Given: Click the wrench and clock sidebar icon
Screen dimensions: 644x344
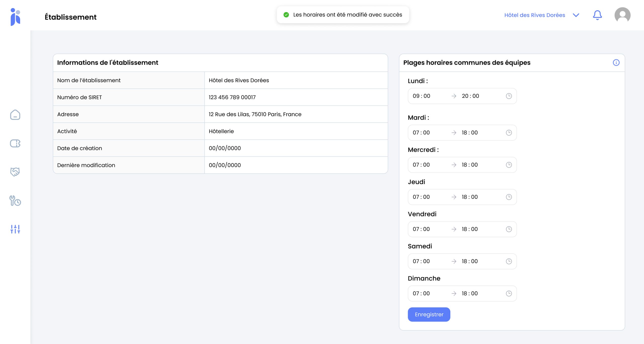Looking at the screenshot, I should pos(15,201).
